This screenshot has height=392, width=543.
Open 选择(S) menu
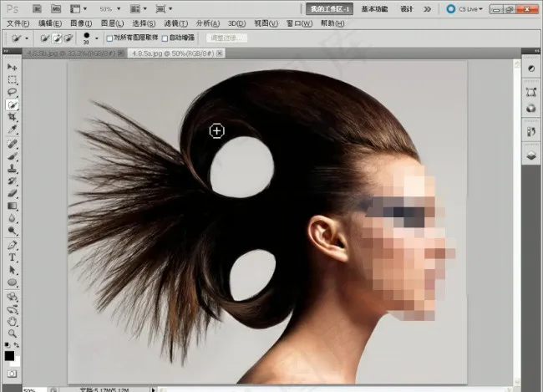[x=144, y=23]
